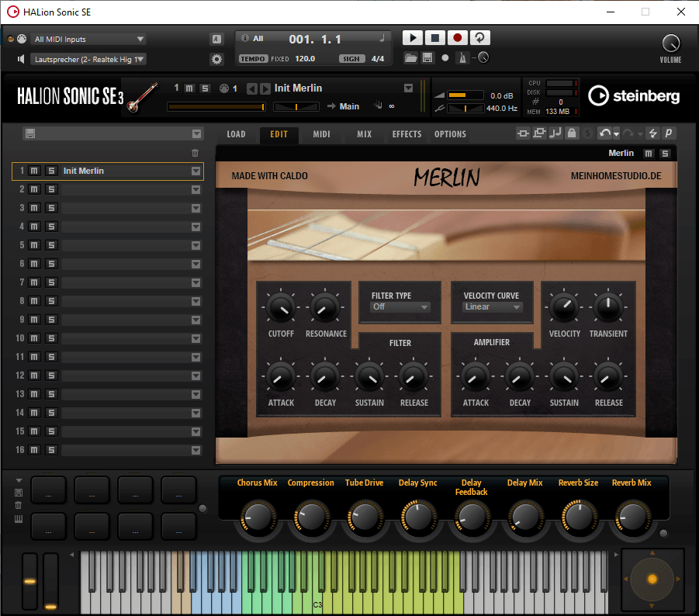Image resolution: width=699 pixels, height=616 pixels.
Task: Click the red Record button
Action: (x=457, y=38)
